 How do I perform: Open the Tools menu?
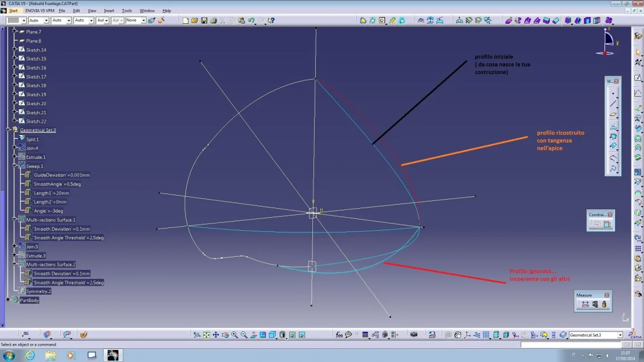127,11
